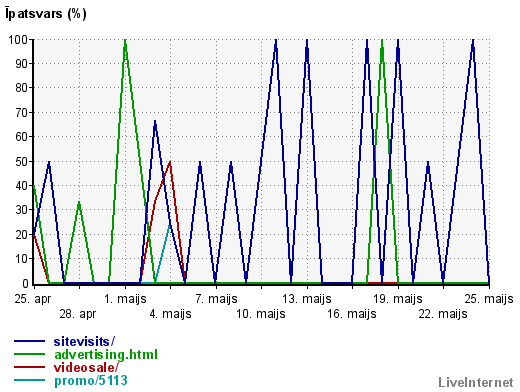Image resolution: width=520 pixels, height=392 pixels.
Task: Click the 10. maijs date label
Action: pos(261,314)
